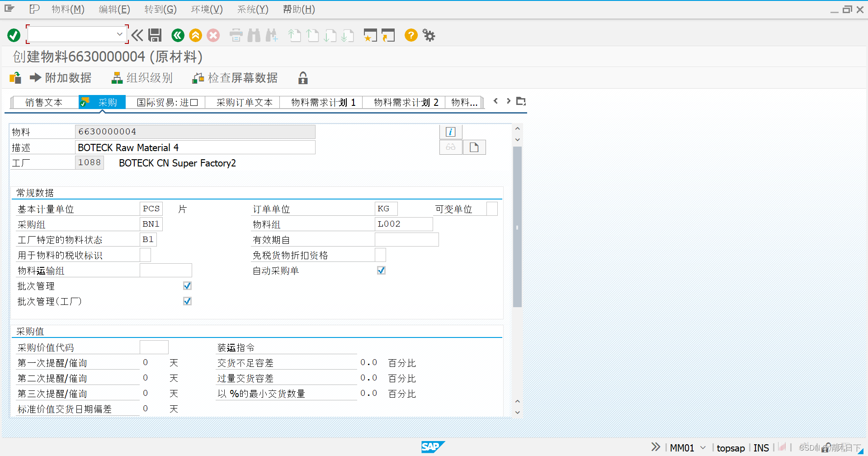The width and height of the screenshot is (868, 456).
Task: Click the flag icon in menu bar
Action: (34, 9)
